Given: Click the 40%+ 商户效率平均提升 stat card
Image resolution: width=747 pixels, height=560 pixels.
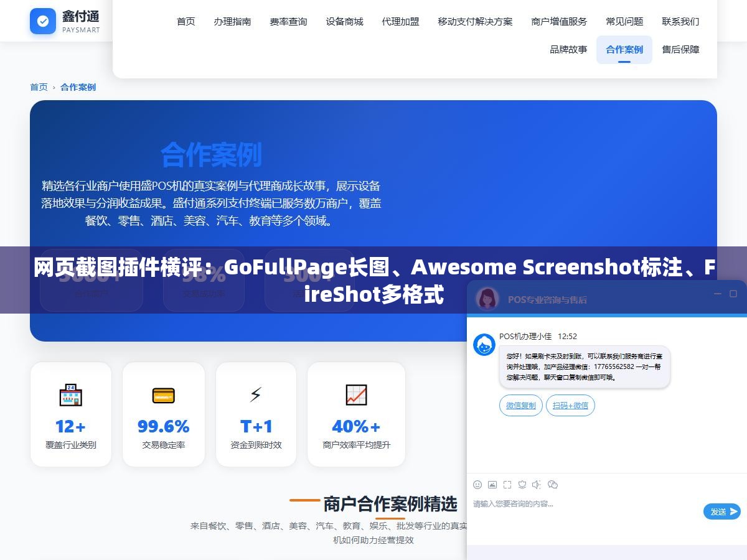Looking at the screenshot, I should pyautogui.click(x=357, y=414).
